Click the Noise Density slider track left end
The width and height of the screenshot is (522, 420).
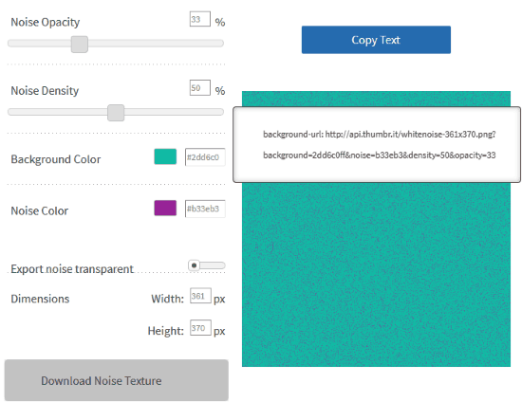(13, 112)
